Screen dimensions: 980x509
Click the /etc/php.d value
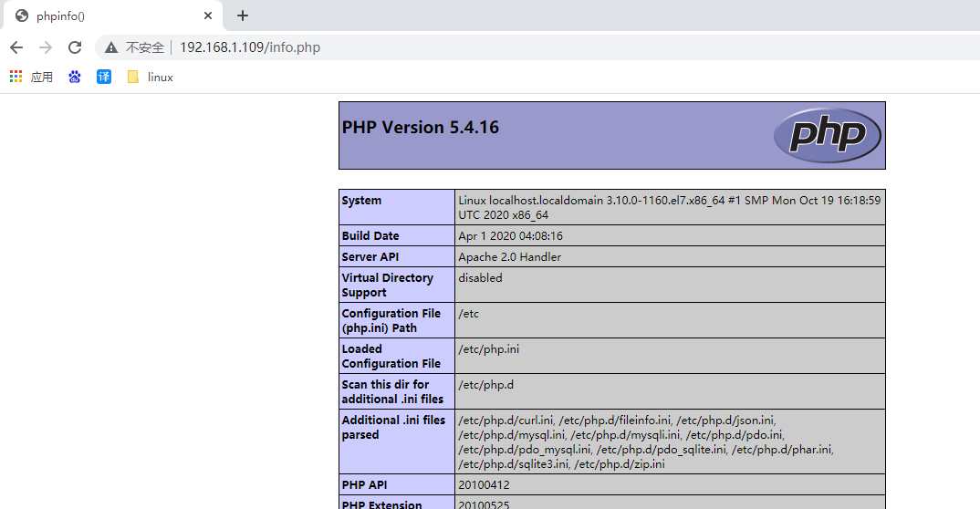(x=486, y=385)
